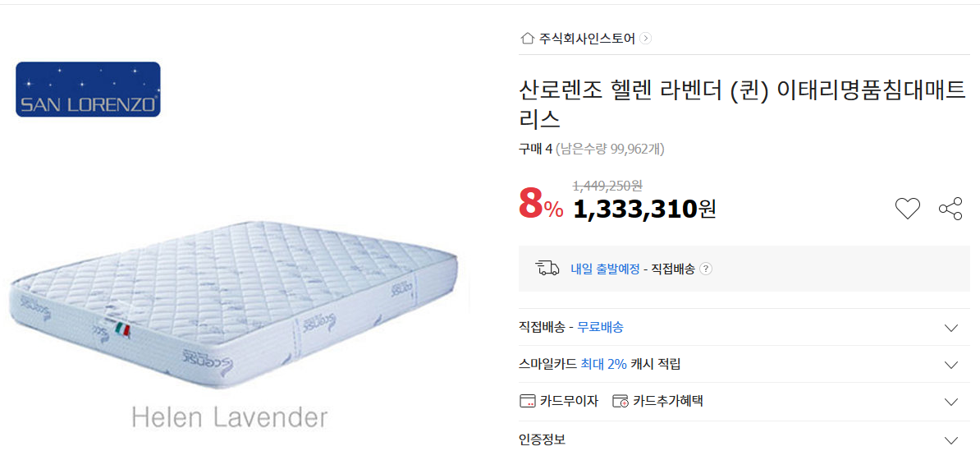Click the circled arrow after the store name

(646, 38)
